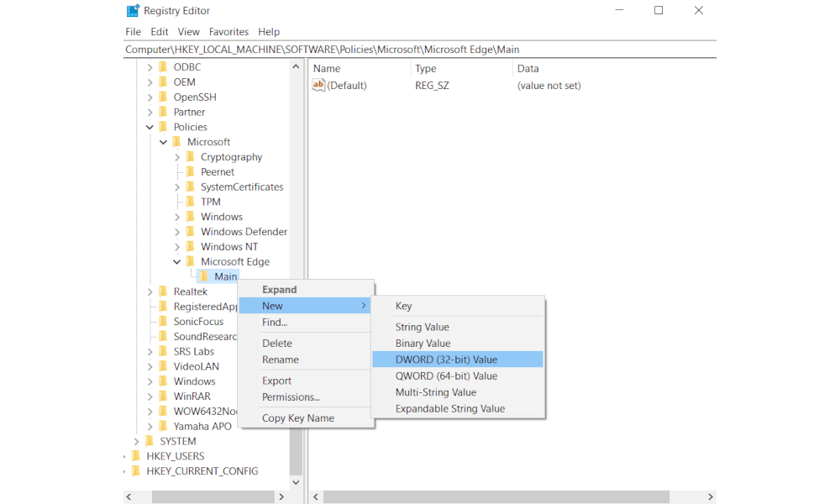Expand the ODBC key
This screenshot has width=840, height=504.
point(150,67)
